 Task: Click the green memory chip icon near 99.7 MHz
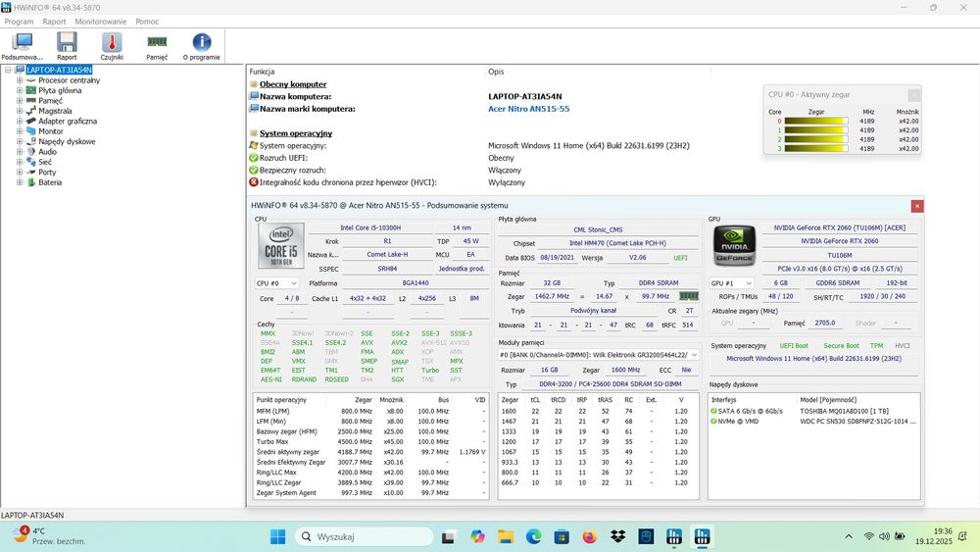pyautogui.click(x=689, y=296)
